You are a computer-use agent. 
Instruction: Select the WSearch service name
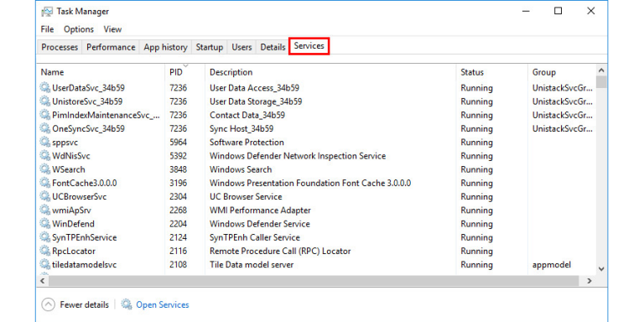[x=69, y=169]
